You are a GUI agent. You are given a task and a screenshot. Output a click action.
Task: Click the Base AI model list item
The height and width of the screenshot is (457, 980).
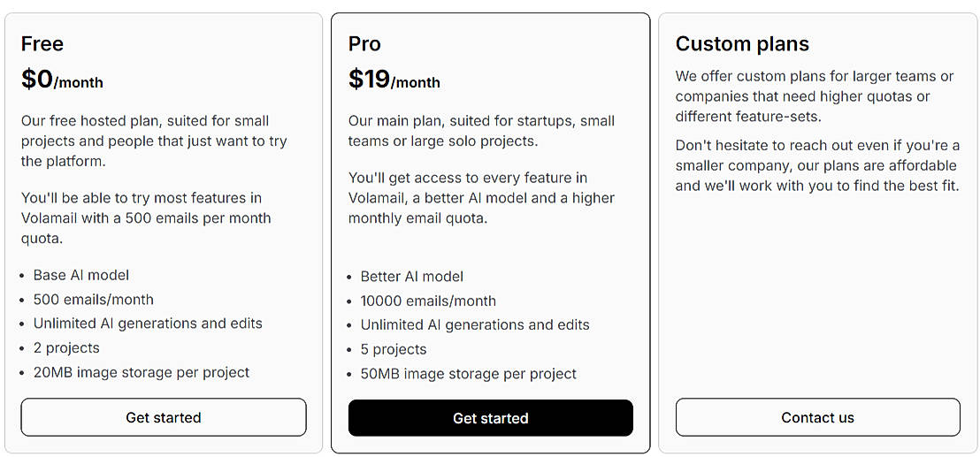tap(81, 275)
